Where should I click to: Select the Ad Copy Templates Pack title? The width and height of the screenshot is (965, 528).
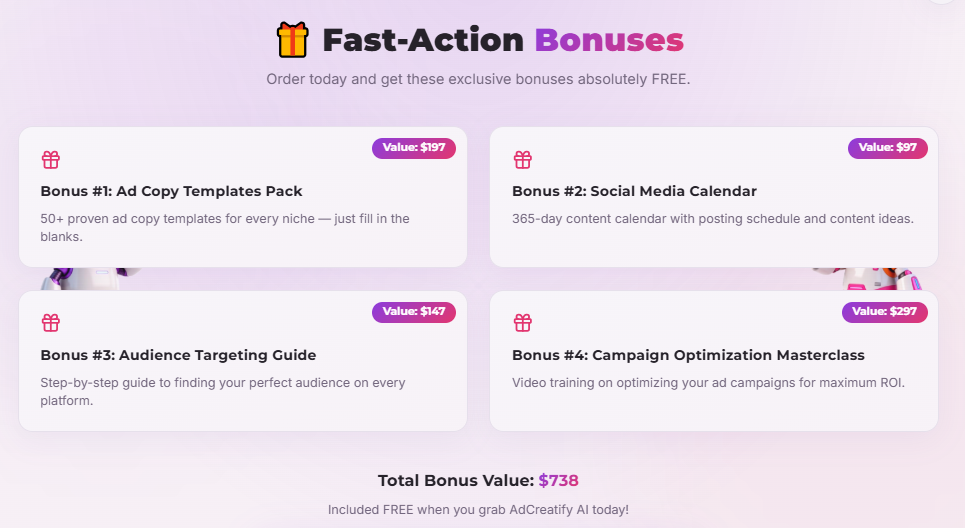pos(171,191)
